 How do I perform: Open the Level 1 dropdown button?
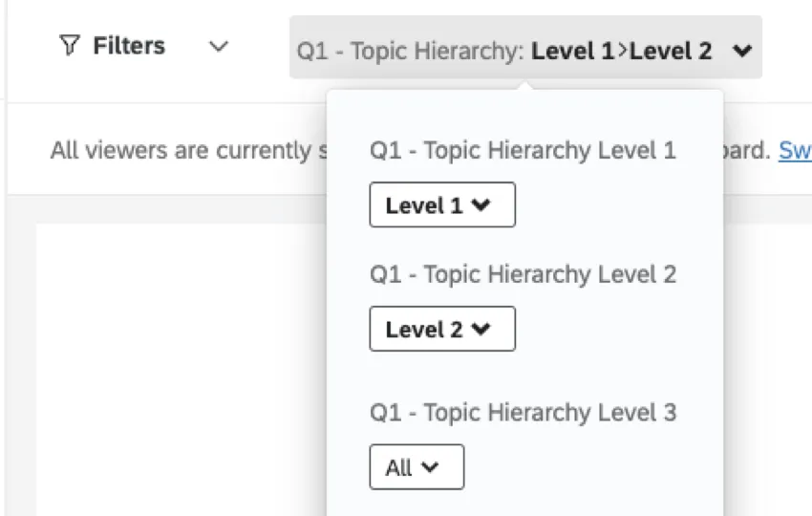coord(441,204)
